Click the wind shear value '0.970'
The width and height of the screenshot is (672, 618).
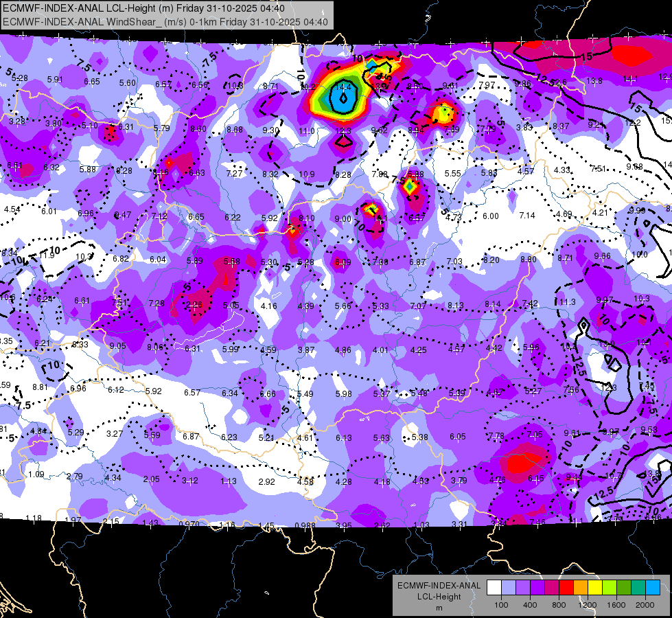[x=189, y=524]
